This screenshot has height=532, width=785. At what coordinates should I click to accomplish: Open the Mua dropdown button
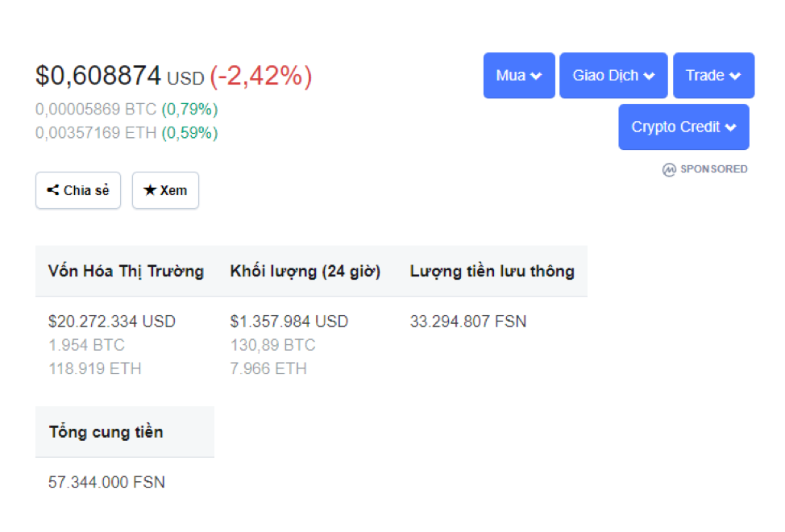click(x=519, y=76)
